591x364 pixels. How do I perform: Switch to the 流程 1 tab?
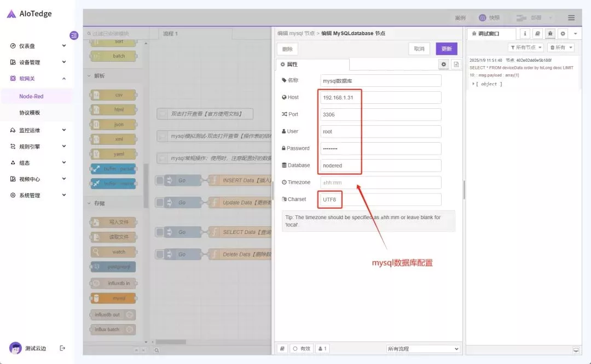coord(170,34)
